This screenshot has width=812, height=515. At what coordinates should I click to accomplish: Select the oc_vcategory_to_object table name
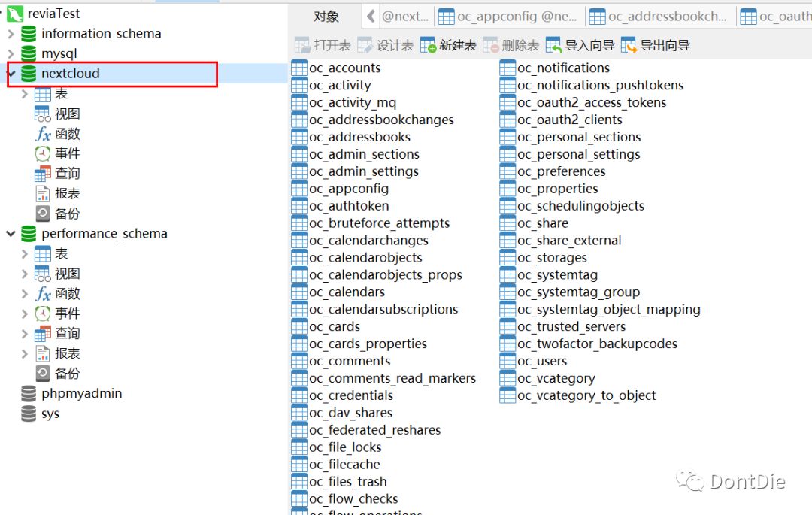(x=586, y=395)
